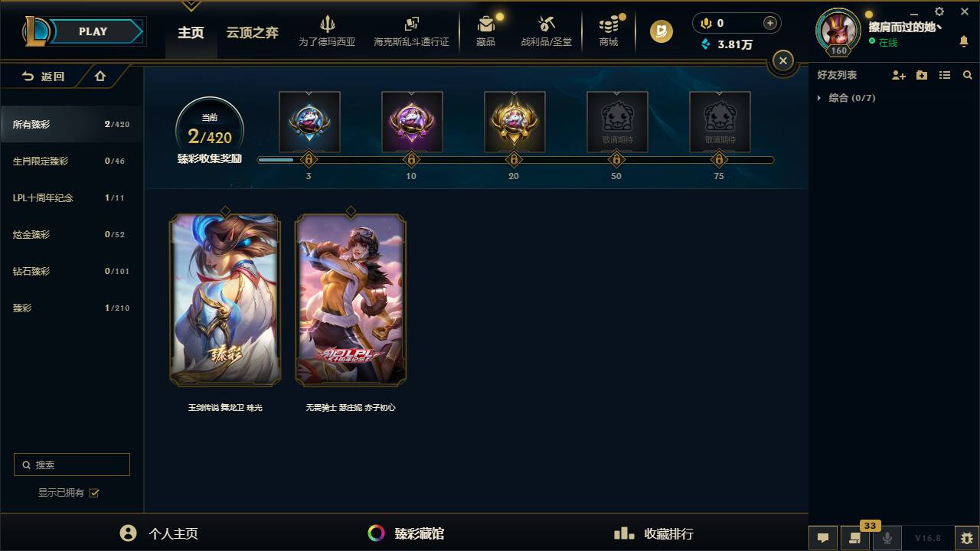
Task: Open the chat bubble icon at bottom
Action: tap(823, 537)
